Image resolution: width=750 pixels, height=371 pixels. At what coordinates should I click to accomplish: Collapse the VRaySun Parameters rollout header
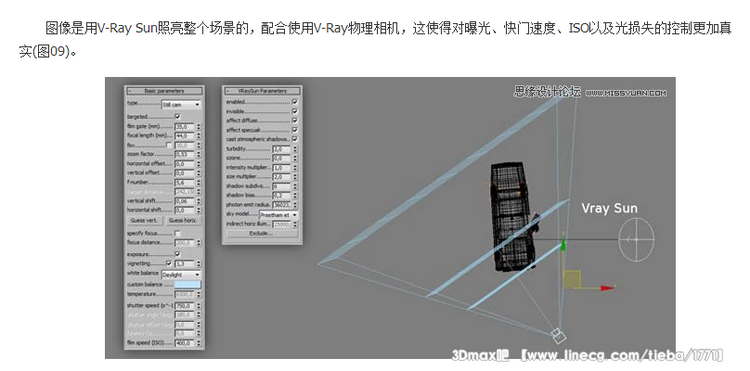(x=262, y=91)
